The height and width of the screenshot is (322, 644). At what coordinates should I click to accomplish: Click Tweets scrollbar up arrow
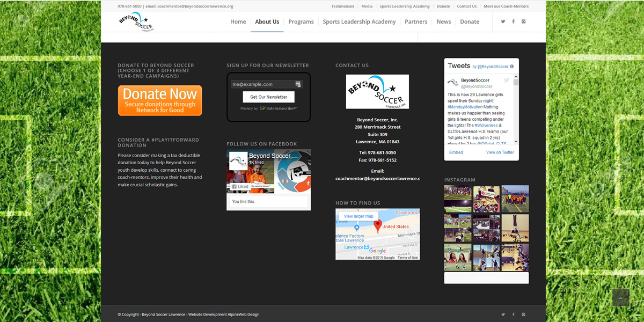(516, 77)
